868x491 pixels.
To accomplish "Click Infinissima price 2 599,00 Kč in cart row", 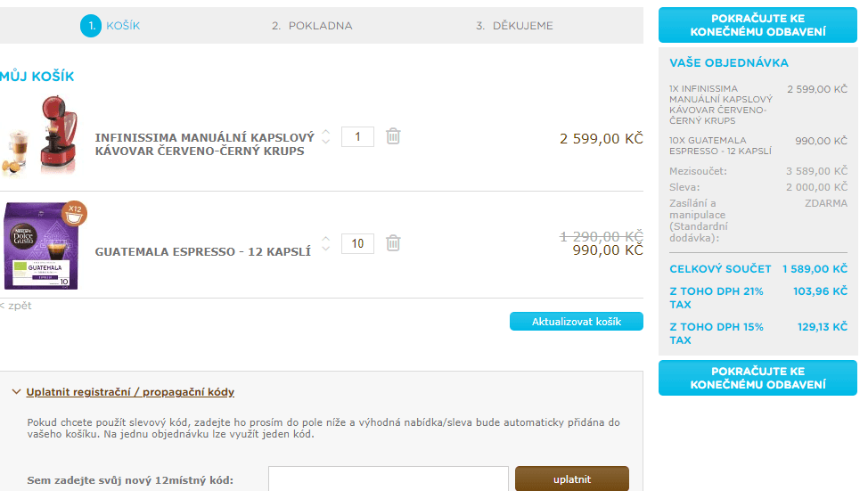I will click(x=602, y=138).
